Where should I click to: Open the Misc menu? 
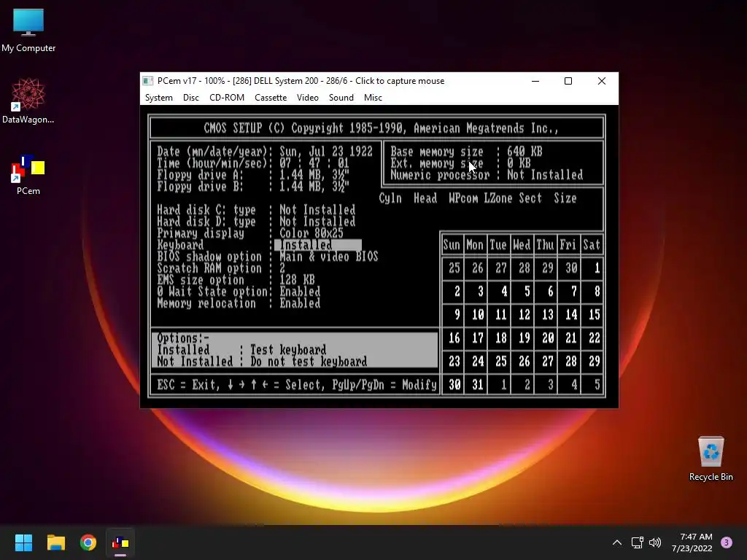[373, 98]
